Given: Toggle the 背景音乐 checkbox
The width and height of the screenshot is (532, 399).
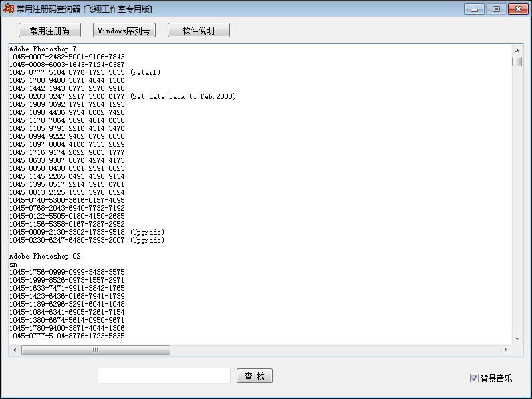Looking at the screenshot, I should click(x=474, y=378).
